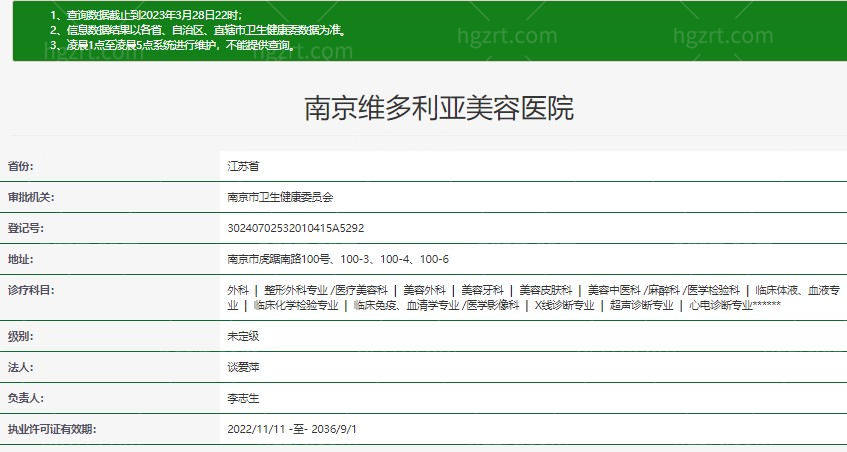Image resolution: width=847 pixels, height=452 pixels.
Task: Click the province value 江苏省
Action: click(x=243, y=166)
